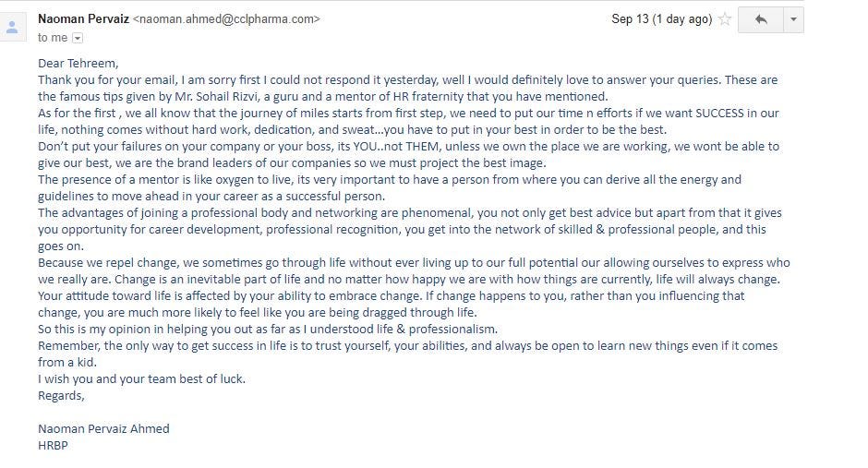Click the email address naoman.ahmed@cclpharma.com

coord(226,18)
